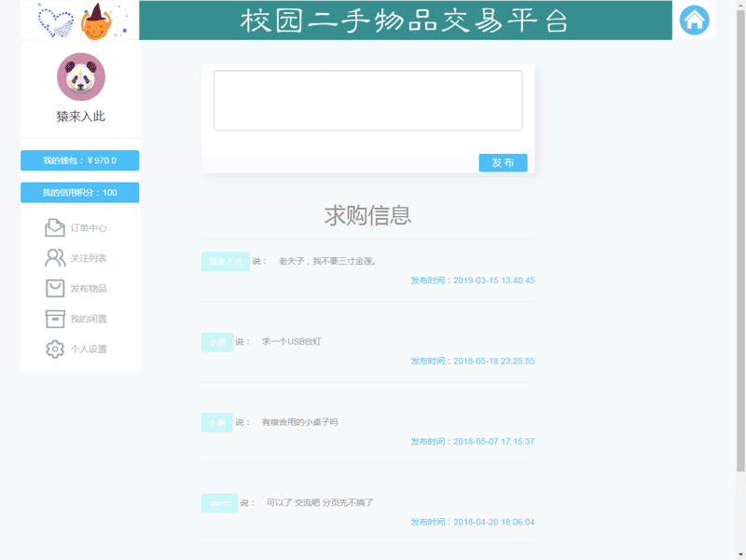
Task: Select the 关注列表 people icon
Action: click(x=55, y=258)
